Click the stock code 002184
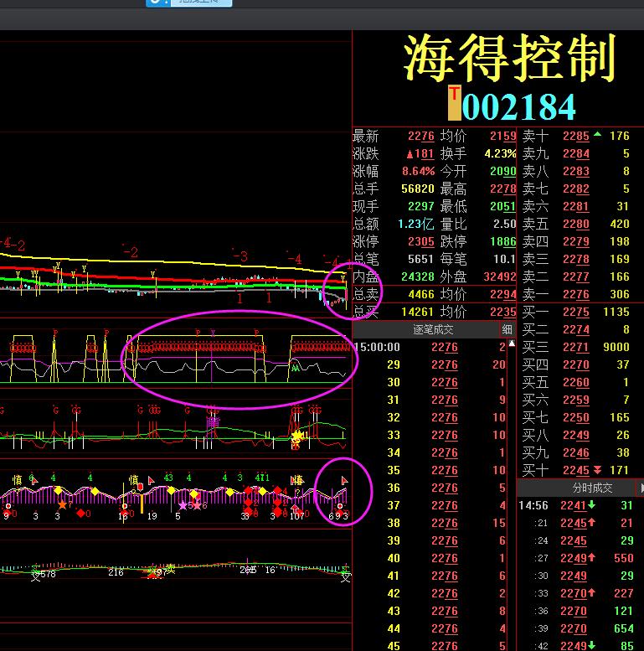This screenshot has width=644, height=651. pos(519,106)
